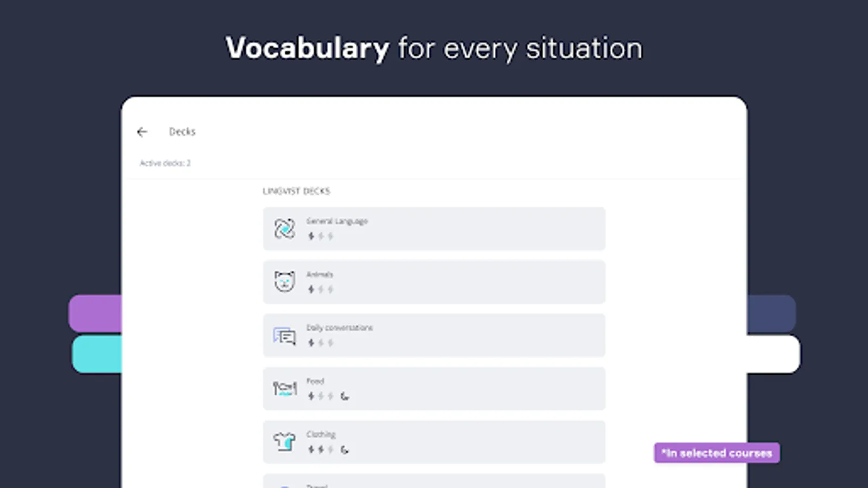
Task: Click the small icon after Food's lightning bolts
Action: [x=344, y=396]
